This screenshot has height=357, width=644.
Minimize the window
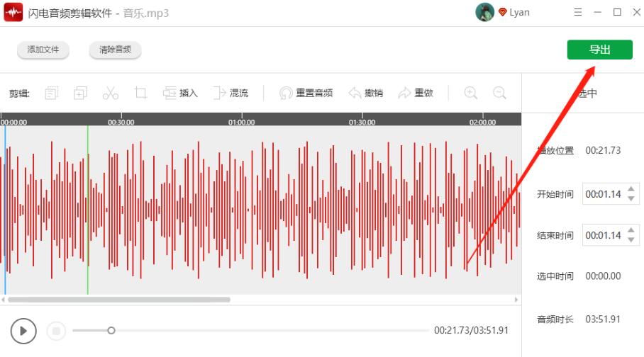click(598, 12)
